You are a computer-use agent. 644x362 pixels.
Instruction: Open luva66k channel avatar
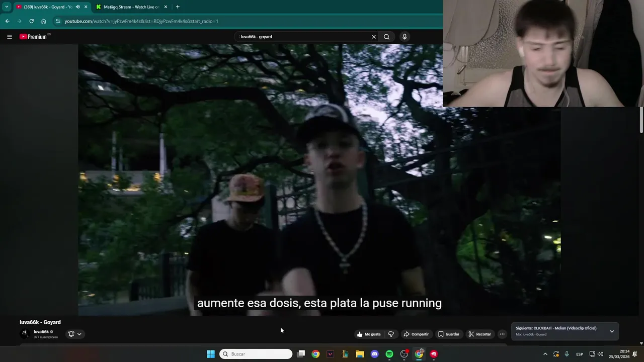(x=24, y=334)
